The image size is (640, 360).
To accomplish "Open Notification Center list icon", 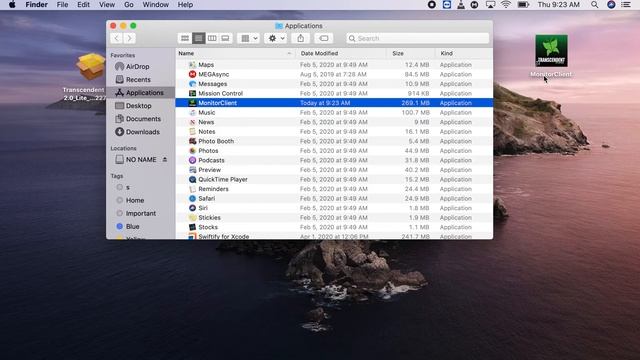I will pyautogui.click(x=626, y=5).
